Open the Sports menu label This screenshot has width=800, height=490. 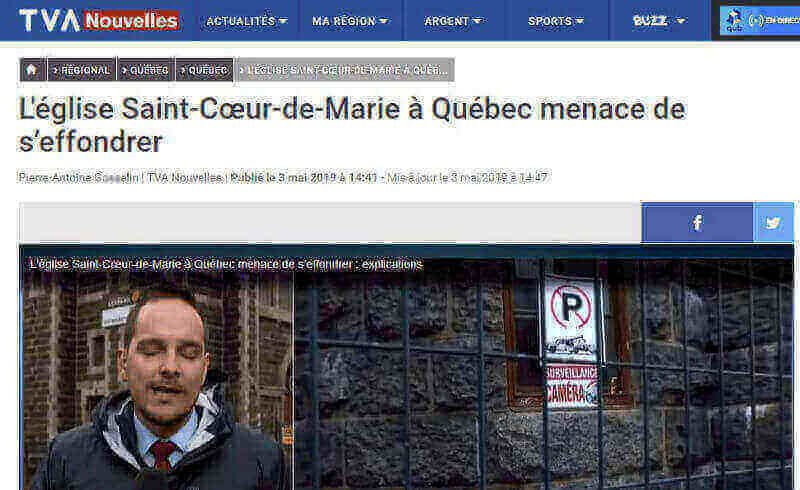[550, 21]
